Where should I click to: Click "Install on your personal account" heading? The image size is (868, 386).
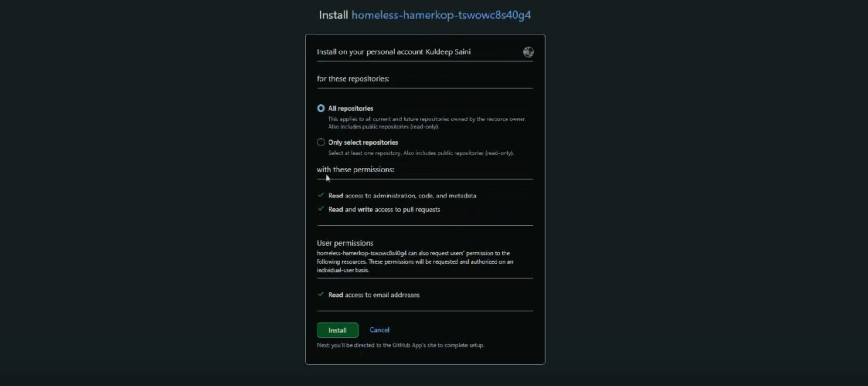393,52
